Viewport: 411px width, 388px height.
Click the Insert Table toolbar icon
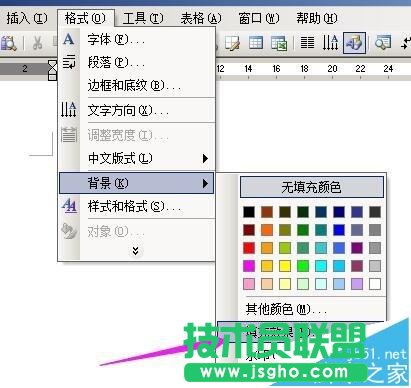click(x=256, y=43)
